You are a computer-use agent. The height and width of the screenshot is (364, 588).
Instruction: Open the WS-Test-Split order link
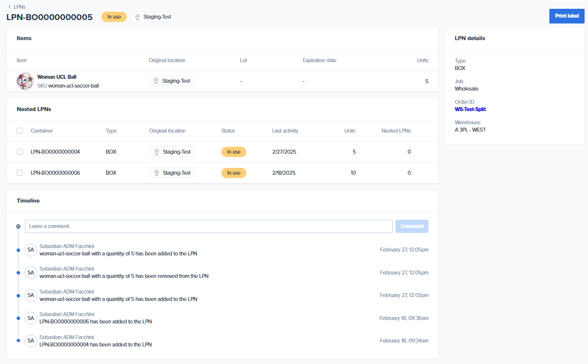tap(470, 110)
